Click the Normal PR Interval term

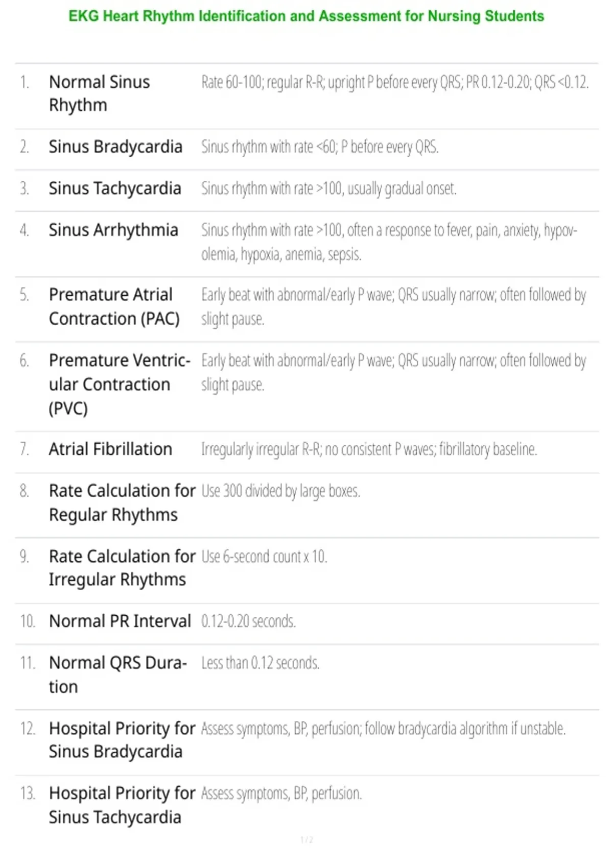click(x=120, y=621)
